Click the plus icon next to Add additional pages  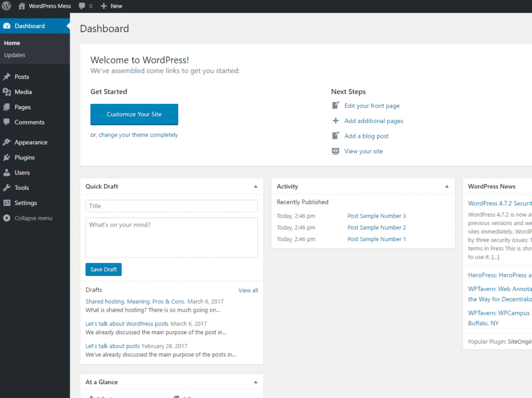pos(336,121)
